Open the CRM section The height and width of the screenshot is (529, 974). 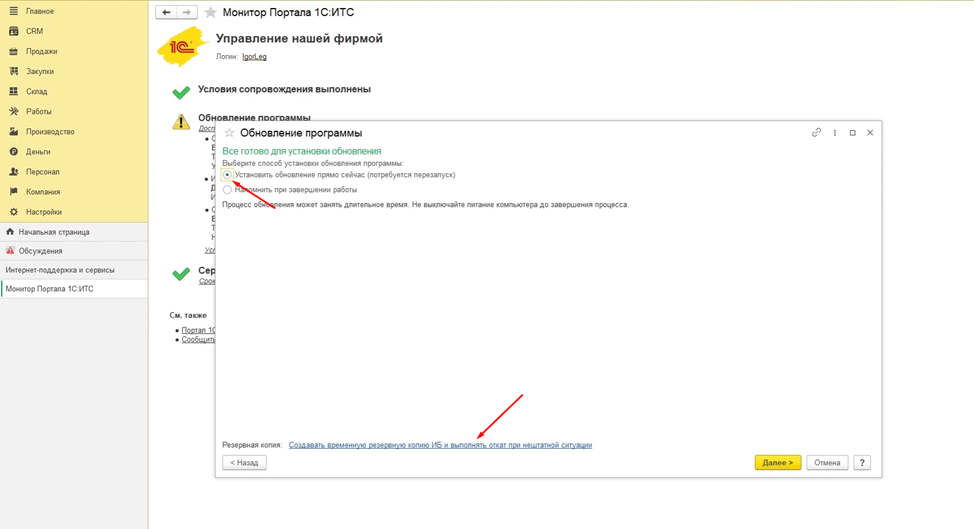pos(34,31)
